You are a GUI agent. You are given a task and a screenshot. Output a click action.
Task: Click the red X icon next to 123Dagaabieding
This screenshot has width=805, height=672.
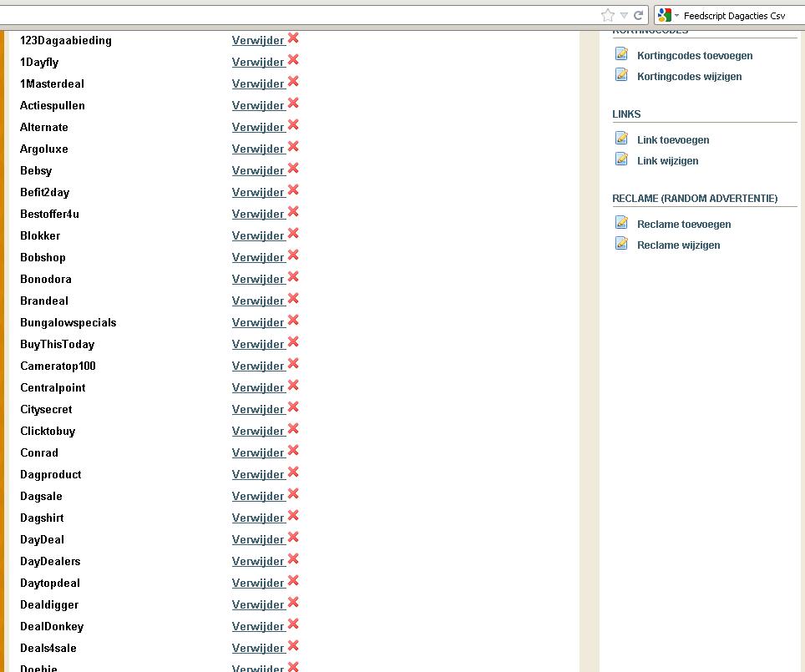point(293,38)
